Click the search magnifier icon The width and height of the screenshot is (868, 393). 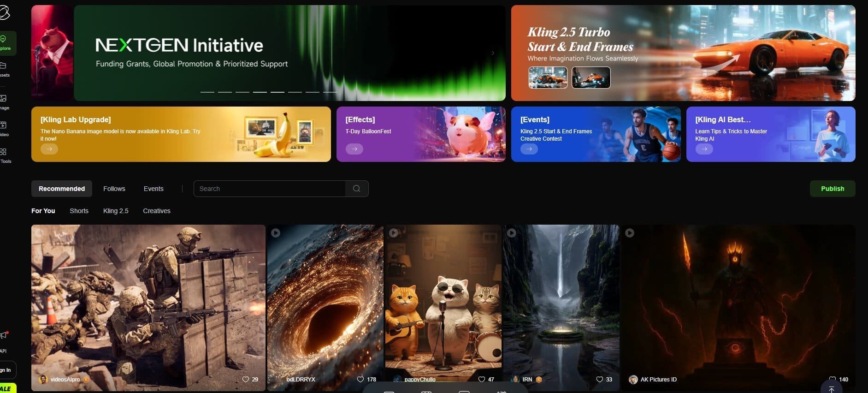click(x=356, y=189)
